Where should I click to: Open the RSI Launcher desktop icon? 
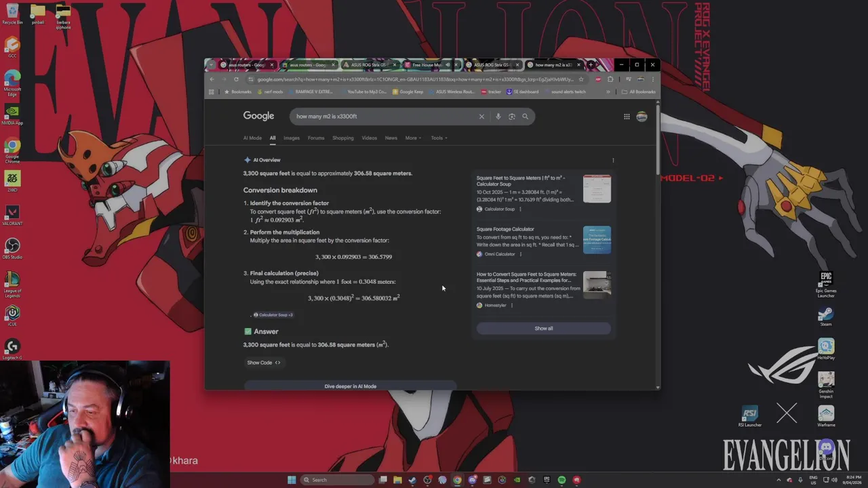coord(750,416)
